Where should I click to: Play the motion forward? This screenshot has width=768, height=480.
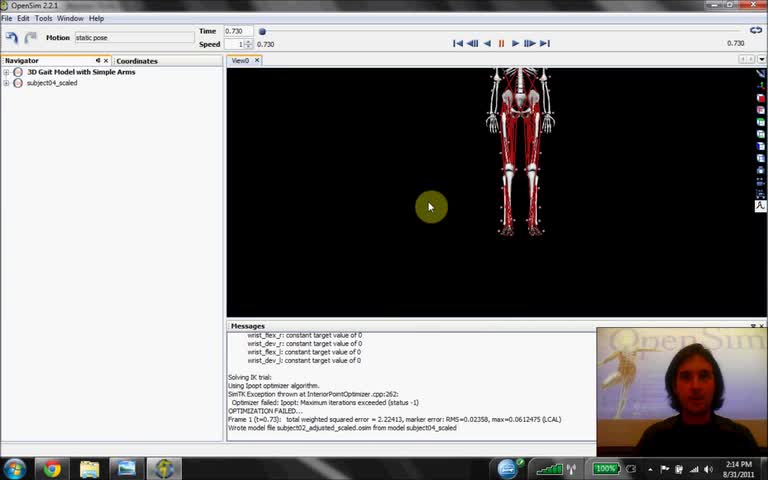pos(515,44)
